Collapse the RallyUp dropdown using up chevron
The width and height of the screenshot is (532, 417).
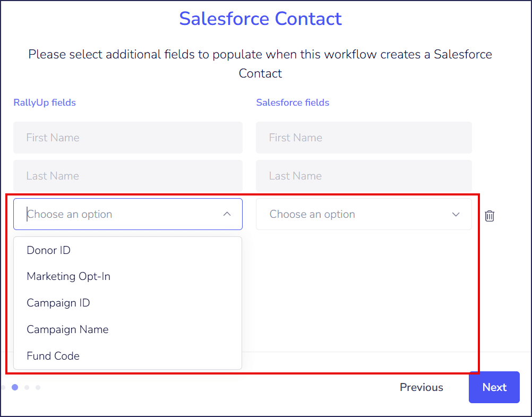[227, 214]
